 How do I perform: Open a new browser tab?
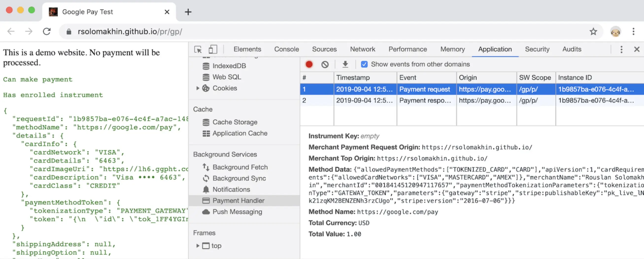point(188,12)
